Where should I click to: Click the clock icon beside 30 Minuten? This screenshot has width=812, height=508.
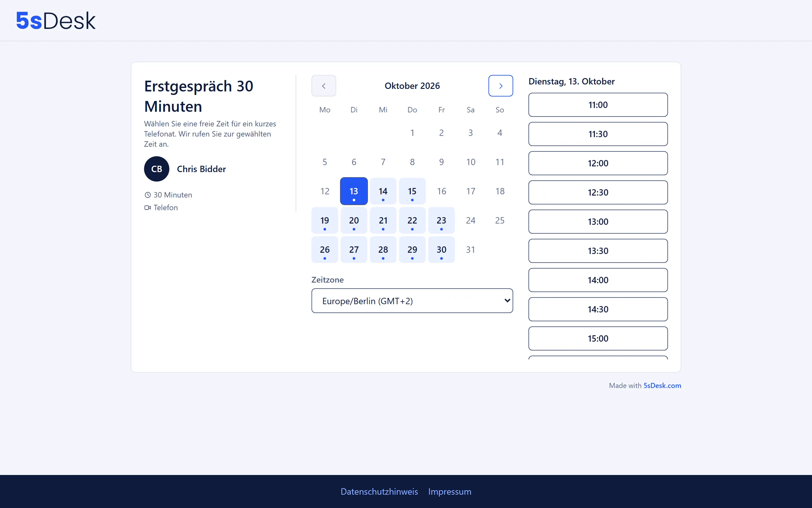(147, 195)
